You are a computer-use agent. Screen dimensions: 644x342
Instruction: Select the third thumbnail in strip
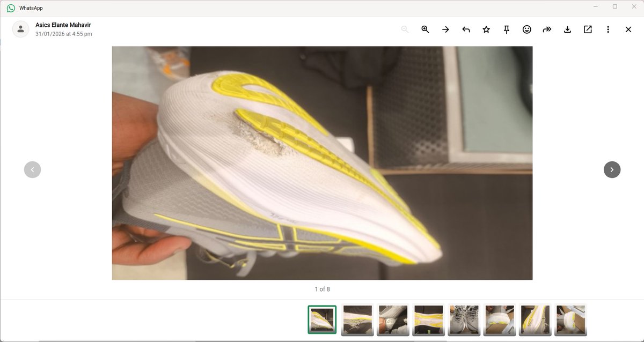393,319
